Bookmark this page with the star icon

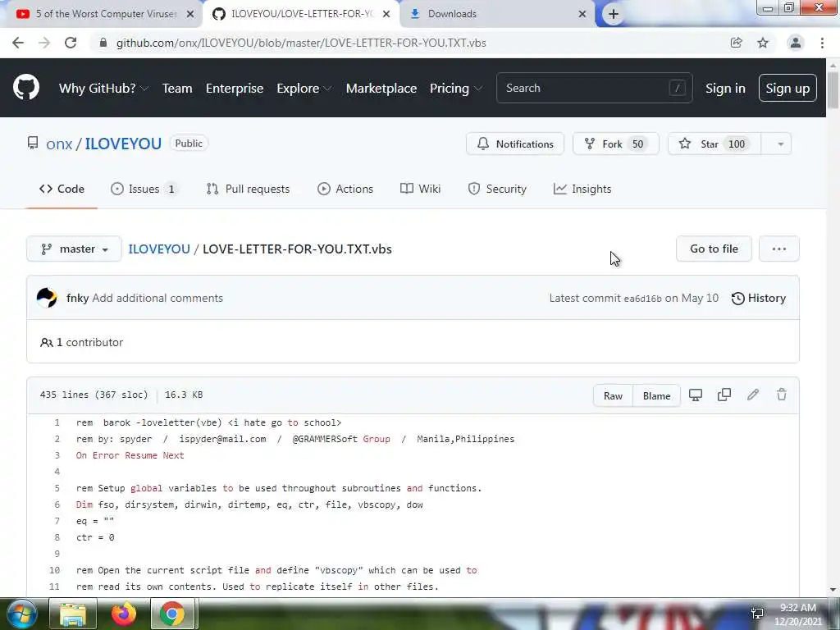[x=763, y=43]
